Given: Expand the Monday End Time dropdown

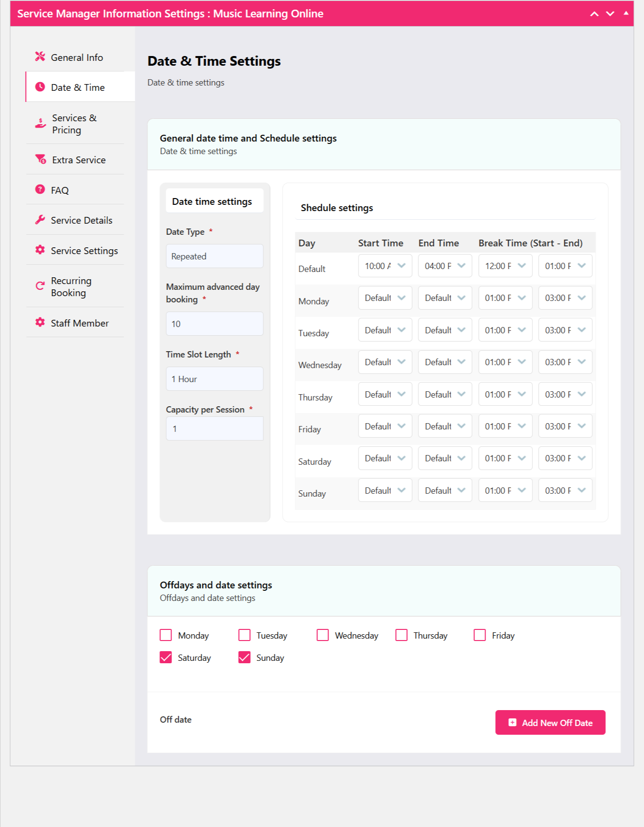Looking at the screenshot, I should point(444,298).
